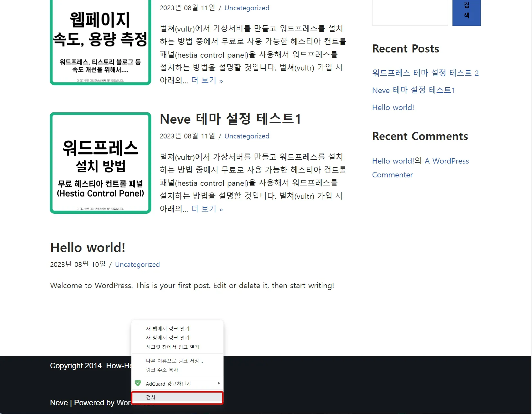Open the 워드프레스 설치 방법 thumbnail
Screen dimensions: 532x414
[x=100, y=163]
